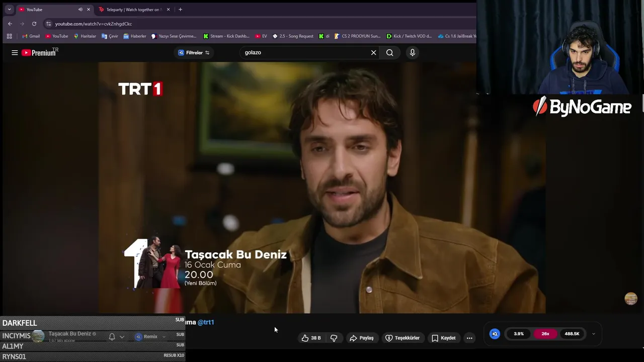Click the Taşacak Bu Deniz channel avatar
Viewport: 644px width, 362px height.
[38, 336]
